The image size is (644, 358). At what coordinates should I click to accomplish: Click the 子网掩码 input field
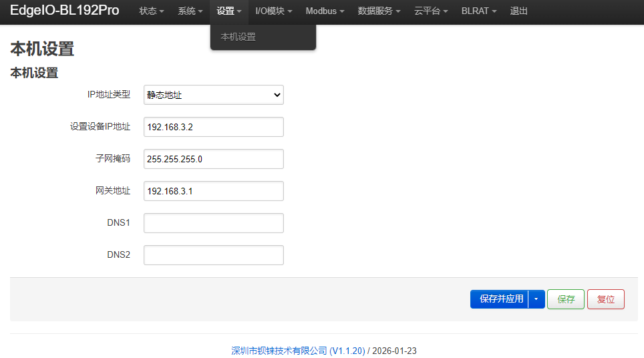214,159
